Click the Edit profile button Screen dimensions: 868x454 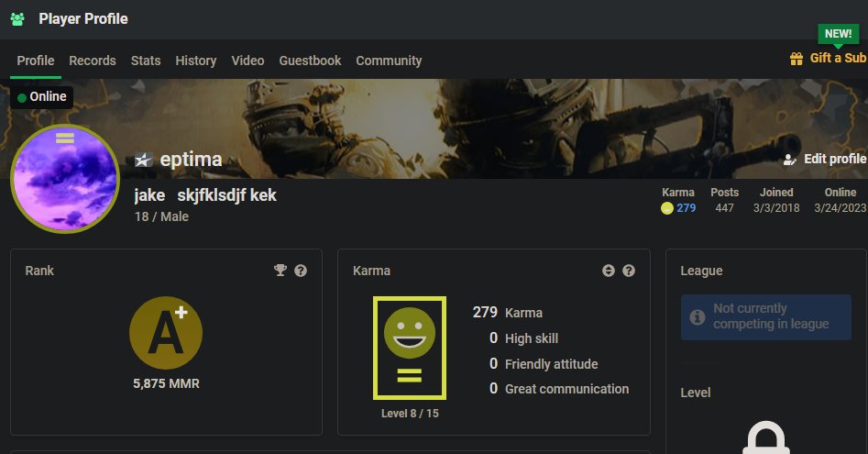tap(825, 159)
